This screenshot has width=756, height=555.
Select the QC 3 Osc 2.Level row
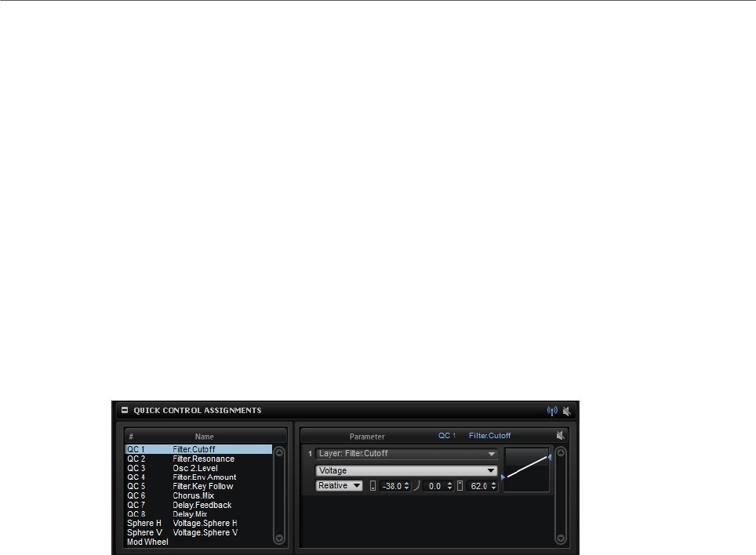click(198, 468)
